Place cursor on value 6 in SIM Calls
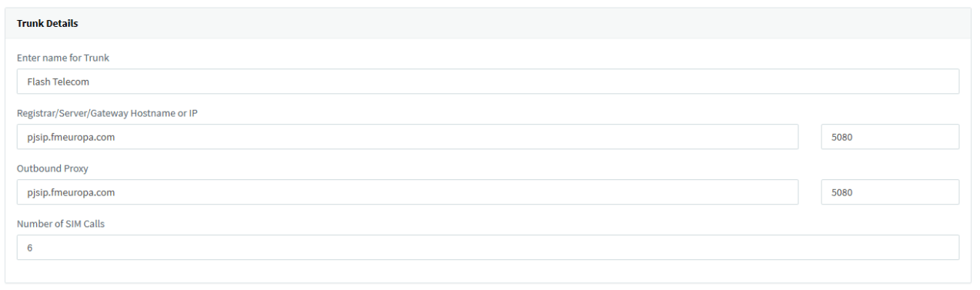Viewport: 980px width, 290px height. tap(29, 248)
